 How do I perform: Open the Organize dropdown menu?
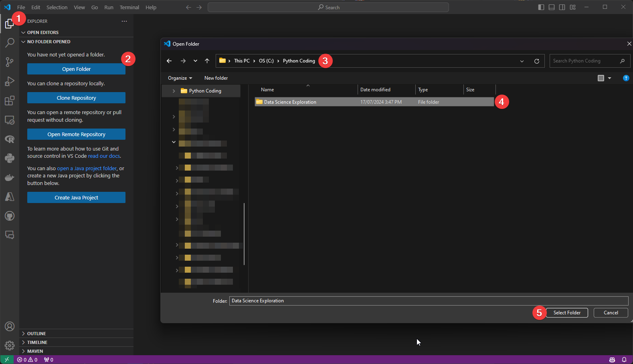pos(180,78)
